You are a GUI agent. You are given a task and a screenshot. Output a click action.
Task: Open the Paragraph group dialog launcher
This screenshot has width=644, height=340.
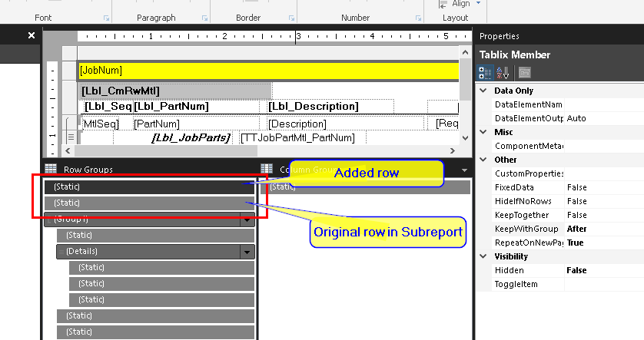(x=204, y=18)
